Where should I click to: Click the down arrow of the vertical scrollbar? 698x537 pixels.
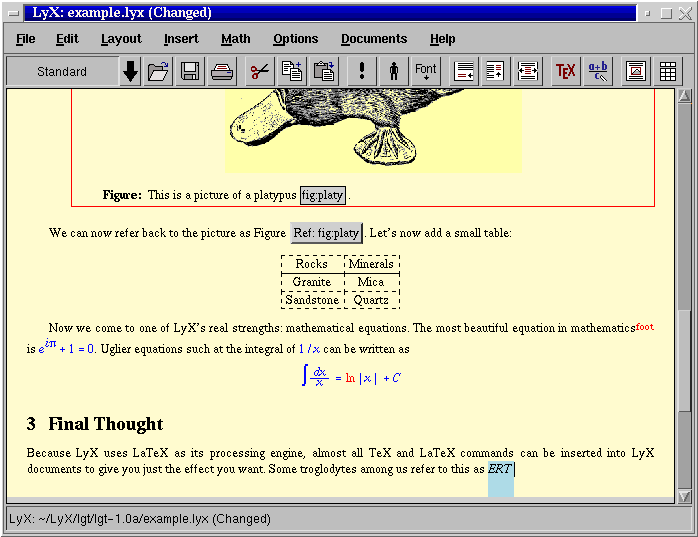(685, 496)
